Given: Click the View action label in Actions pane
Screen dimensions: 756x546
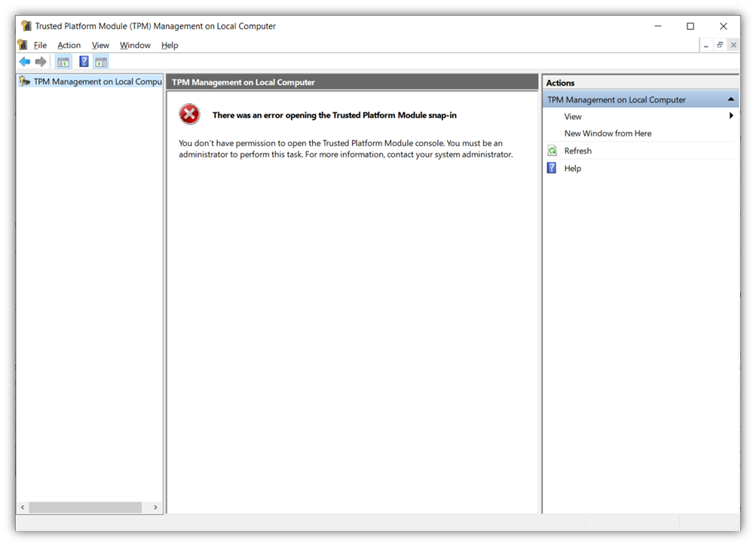Looking at the screenshot, I should tap(573, 117).
